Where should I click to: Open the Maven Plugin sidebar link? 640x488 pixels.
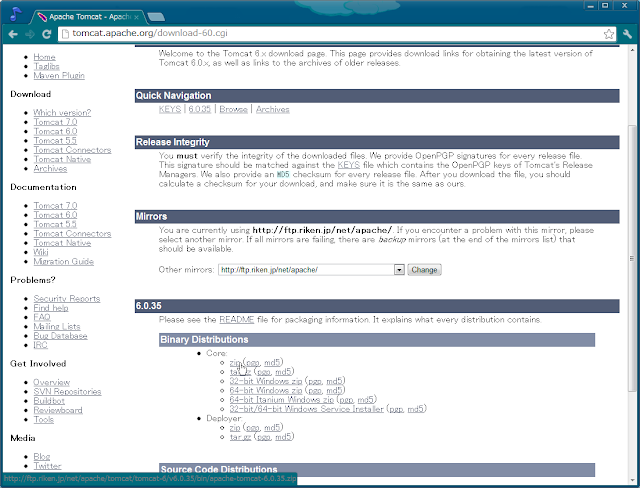(59, 75)
